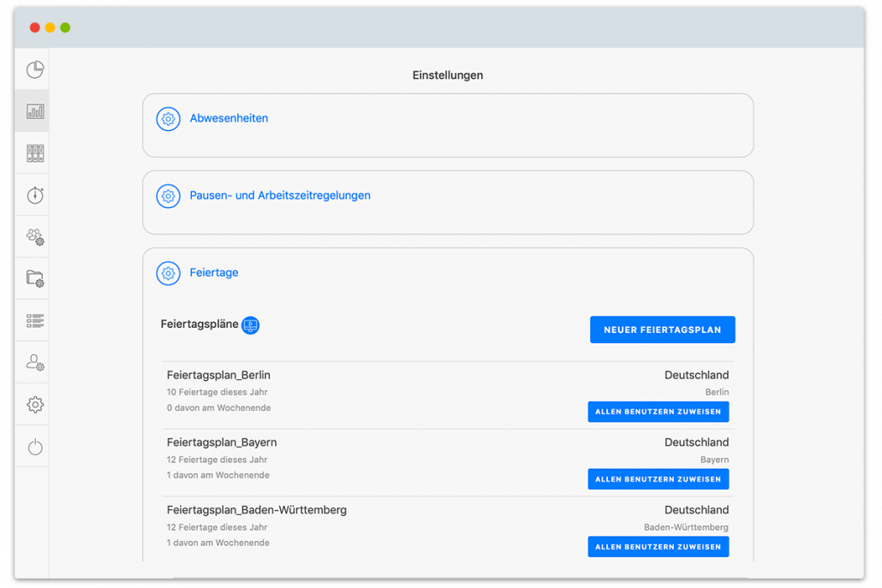This screenshot has width=882, height=588.
Task: Open the stopwatch time tracking icon
Action: point(35,195)
